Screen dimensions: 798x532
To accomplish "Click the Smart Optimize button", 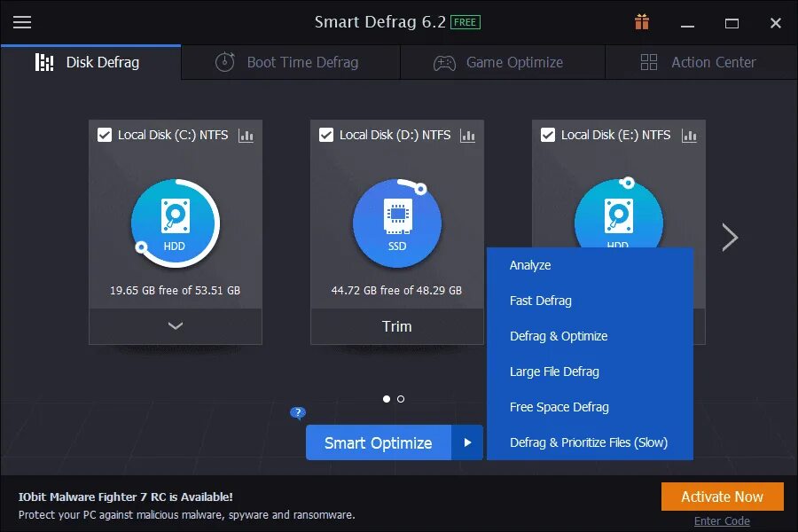I will pyautogui.click(x=378, y=442).
